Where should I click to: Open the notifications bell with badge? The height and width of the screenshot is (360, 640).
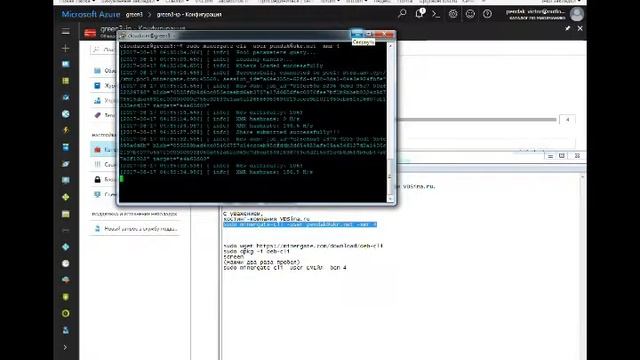pyautogui.click(x=419, y=13)
